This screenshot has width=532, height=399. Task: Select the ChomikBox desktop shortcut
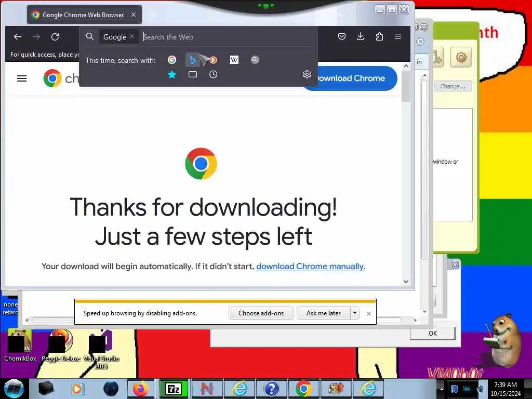(x=20, y=345)
